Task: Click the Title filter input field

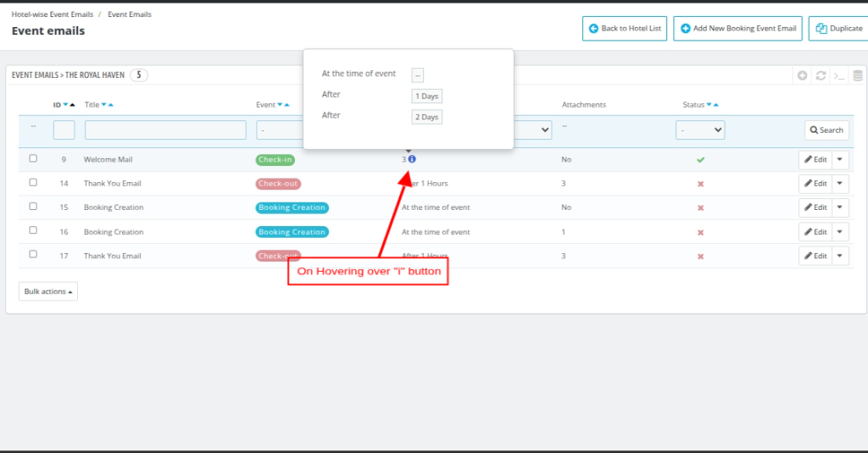Action: (165, 130)
